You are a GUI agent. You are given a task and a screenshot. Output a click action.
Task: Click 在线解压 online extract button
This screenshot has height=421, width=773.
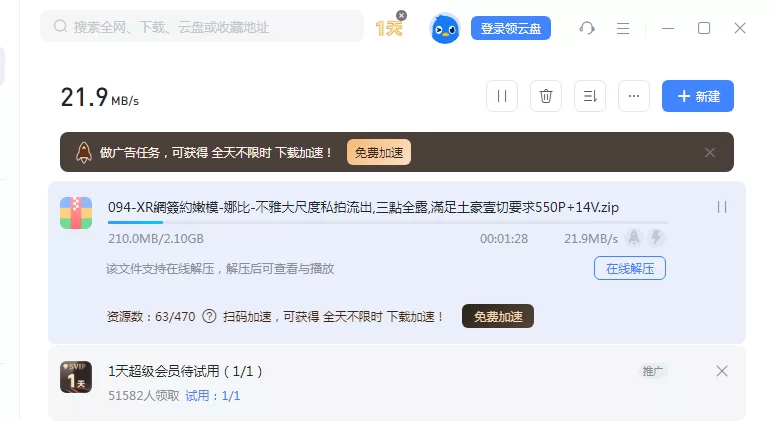[x=630, y=268]
